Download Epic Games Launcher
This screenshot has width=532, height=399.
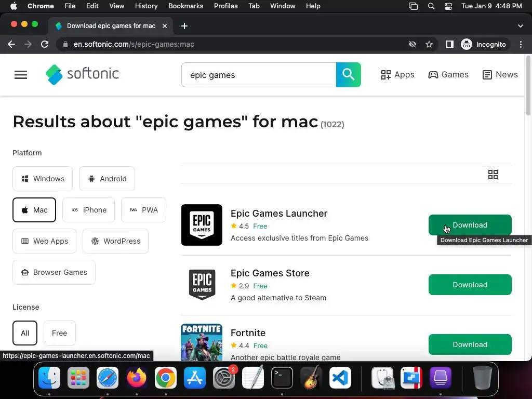tap(470, 225)
